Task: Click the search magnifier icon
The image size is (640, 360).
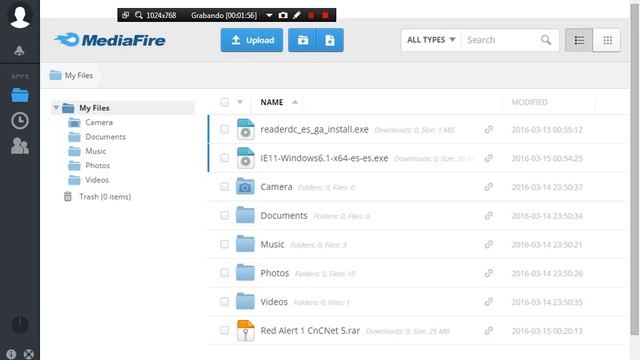Action: pos(546,40)
